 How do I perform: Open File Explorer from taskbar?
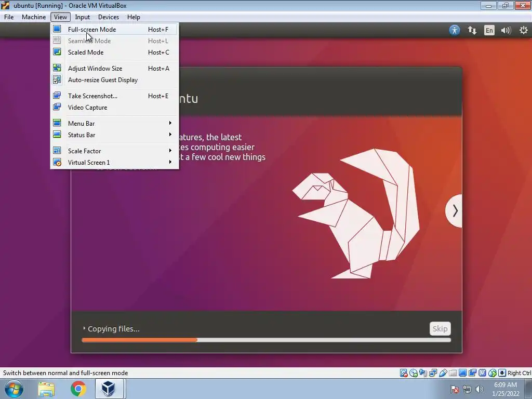click(x=46, y=389)
